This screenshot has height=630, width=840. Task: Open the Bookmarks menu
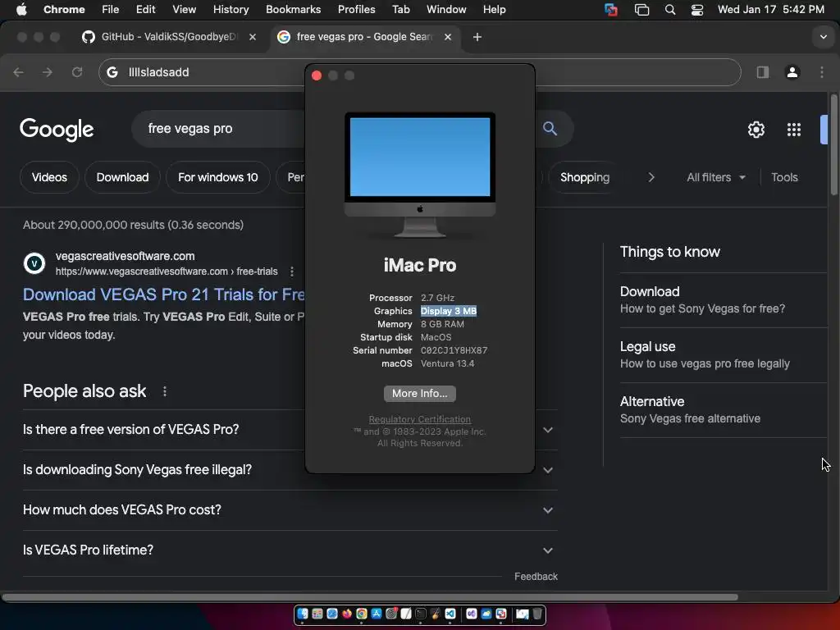coord(293,10)
